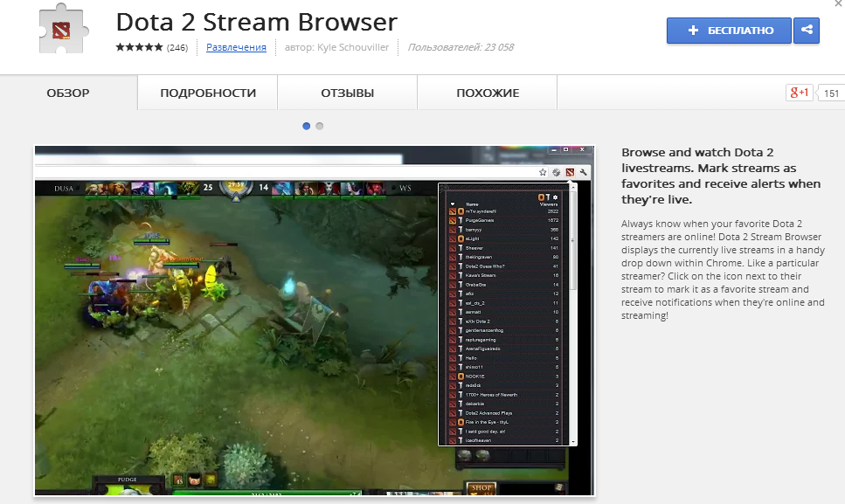This screenshot has height=504, width=845.
Task: Click the (246) review count
Action: pos(177,47)
